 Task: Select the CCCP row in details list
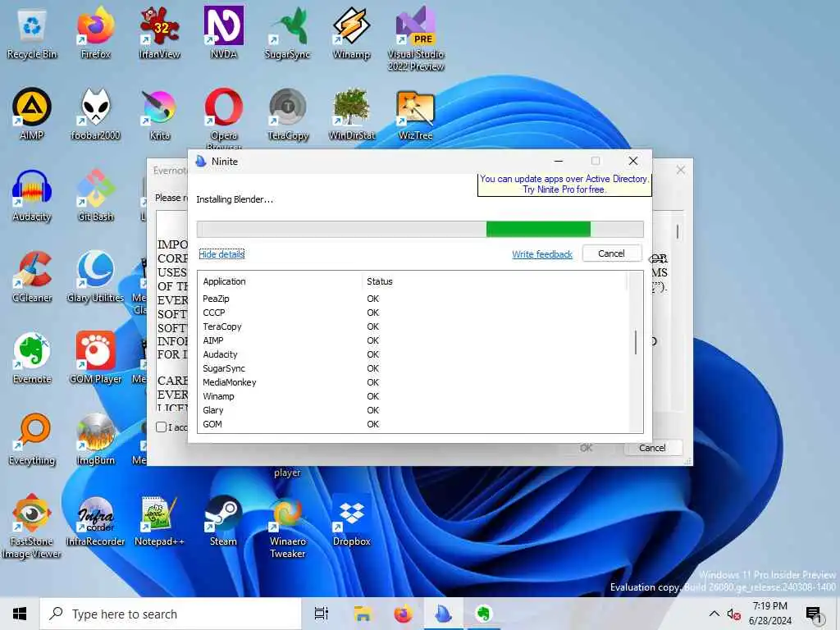click(x=413, y=313)
